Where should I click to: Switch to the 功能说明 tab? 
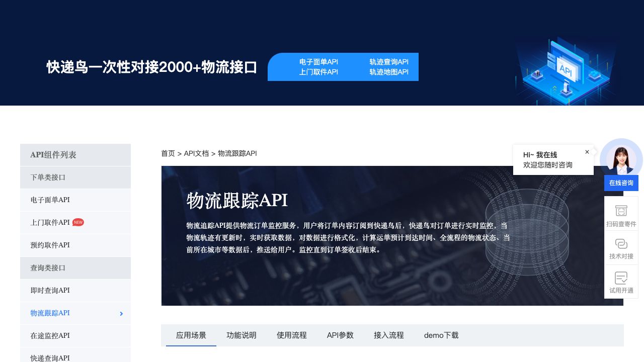(241, 335)
